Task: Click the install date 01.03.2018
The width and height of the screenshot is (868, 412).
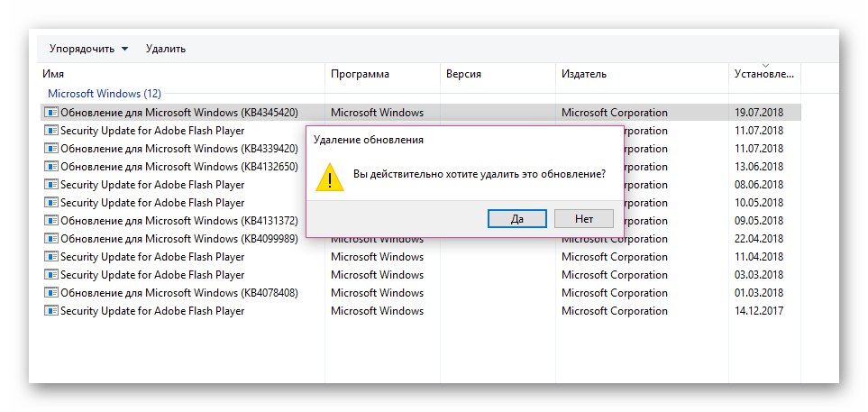Action: click(x=759, y=293)
